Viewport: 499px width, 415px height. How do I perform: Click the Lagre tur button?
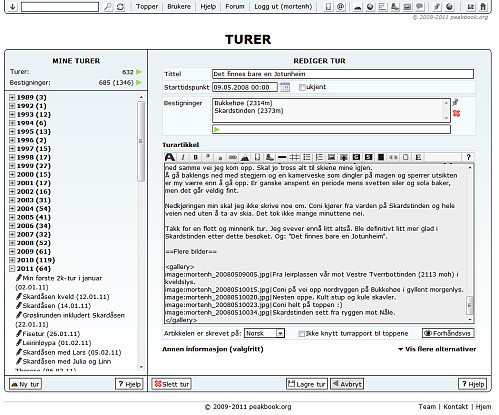point(307,384)
